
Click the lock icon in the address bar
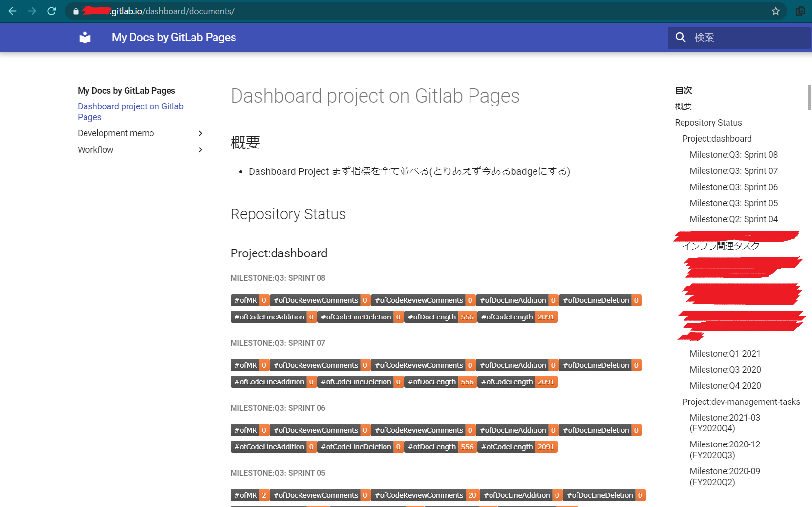coord(76,11)
